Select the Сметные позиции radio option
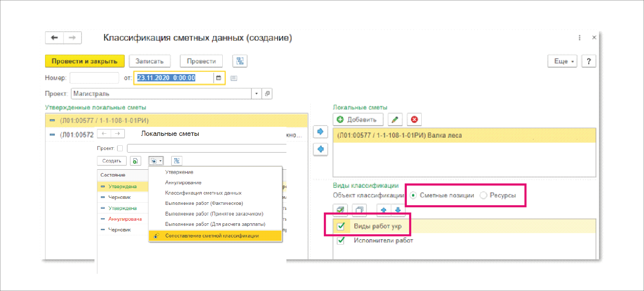The image size is (644, 291). [413, 195]
